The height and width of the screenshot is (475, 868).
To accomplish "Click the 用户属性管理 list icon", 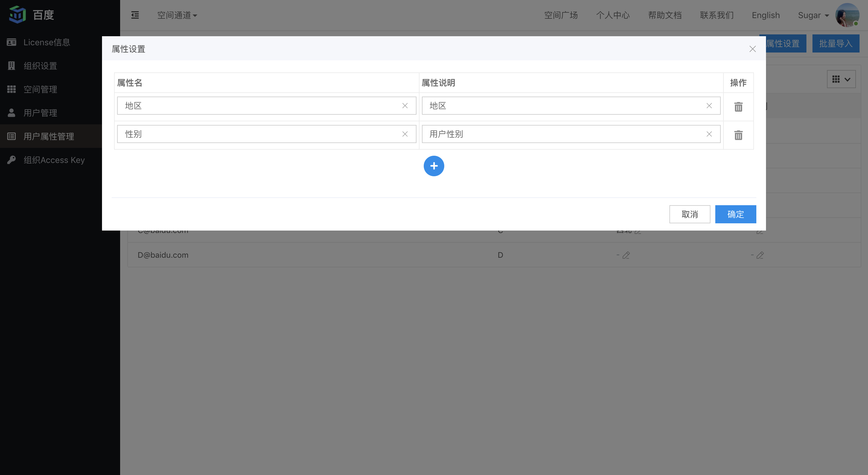I will pos(11,136).
